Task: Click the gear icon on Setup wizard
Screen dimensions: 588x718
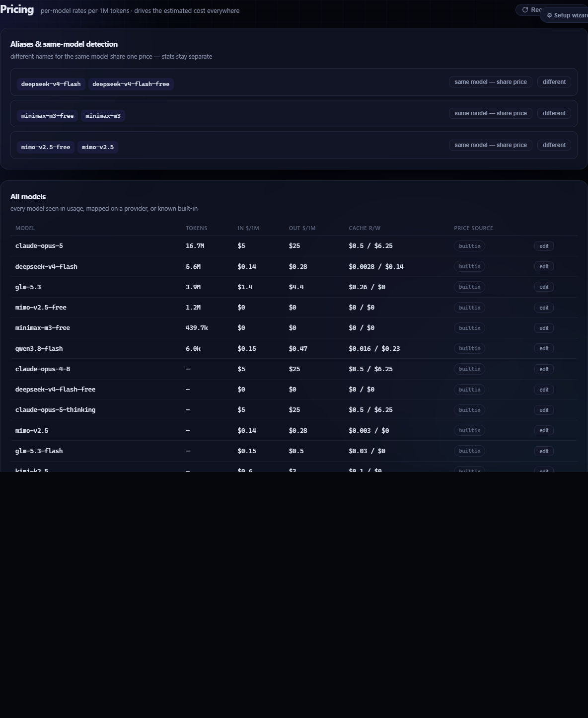Action: (x=549, y=15)
